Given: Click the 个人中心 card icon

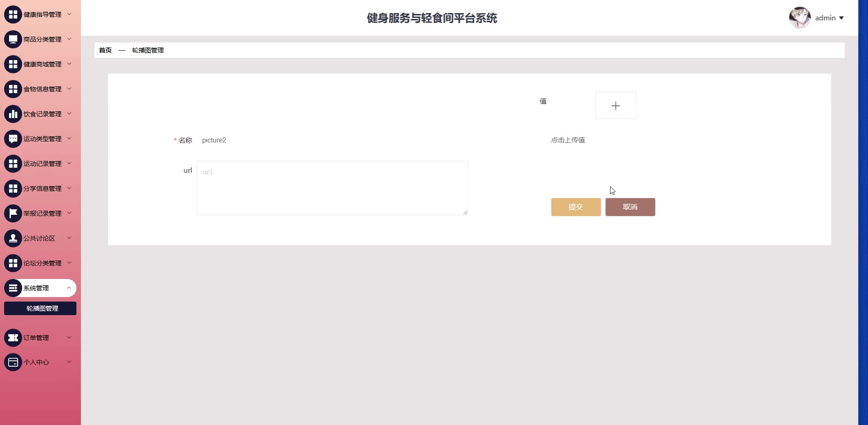Looking at the screenshot, I should pyautogui.click(x=13, y=362).
